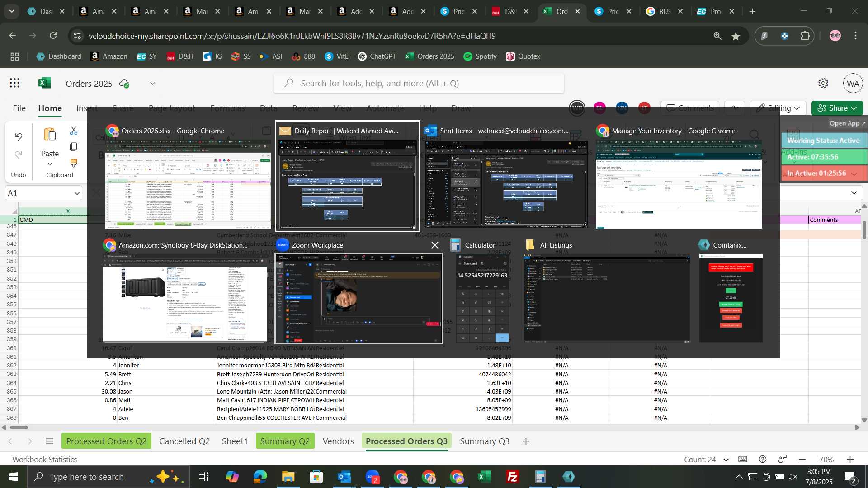This screenshot has height=488, width=868.
Task: Open Calculator from the taskbar
Action: click(540, 477)
